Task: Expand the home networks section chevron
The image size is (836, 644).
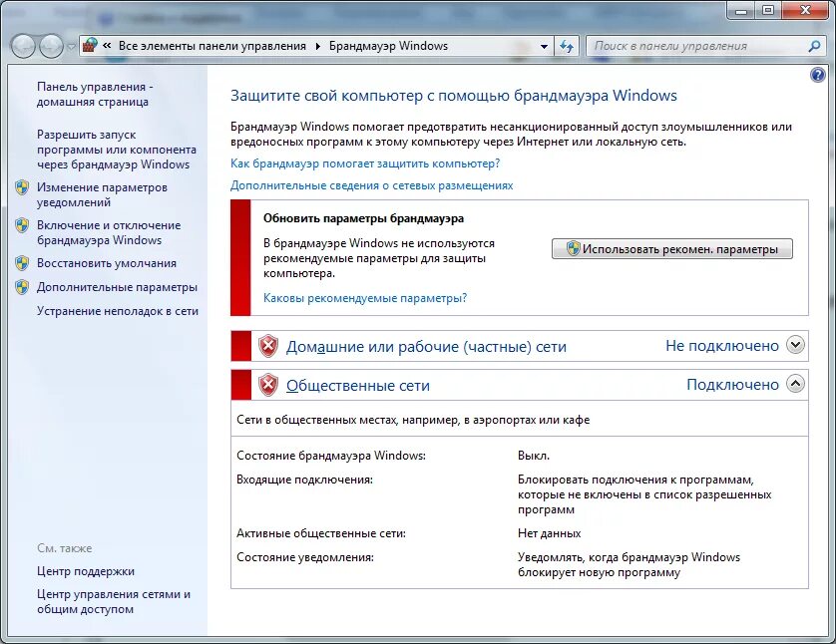Action: [x=795, y=345]
